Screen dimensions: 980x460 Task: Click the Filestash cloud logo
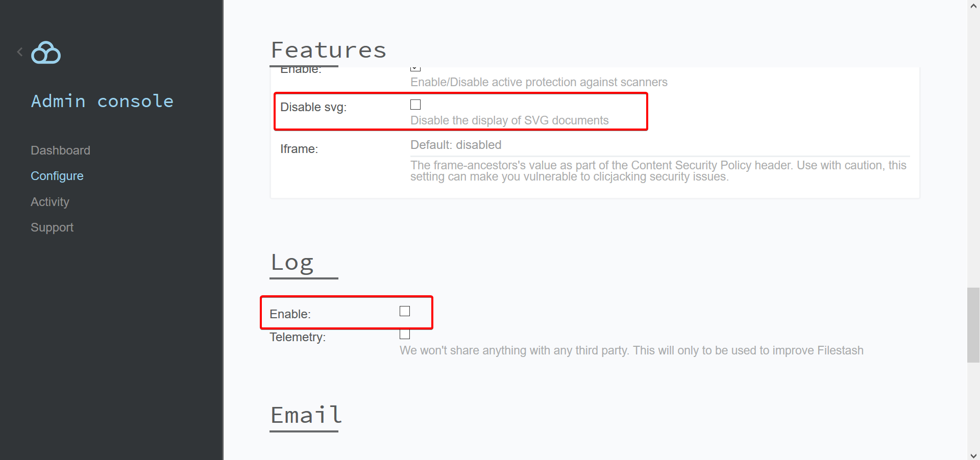point(46,53)
